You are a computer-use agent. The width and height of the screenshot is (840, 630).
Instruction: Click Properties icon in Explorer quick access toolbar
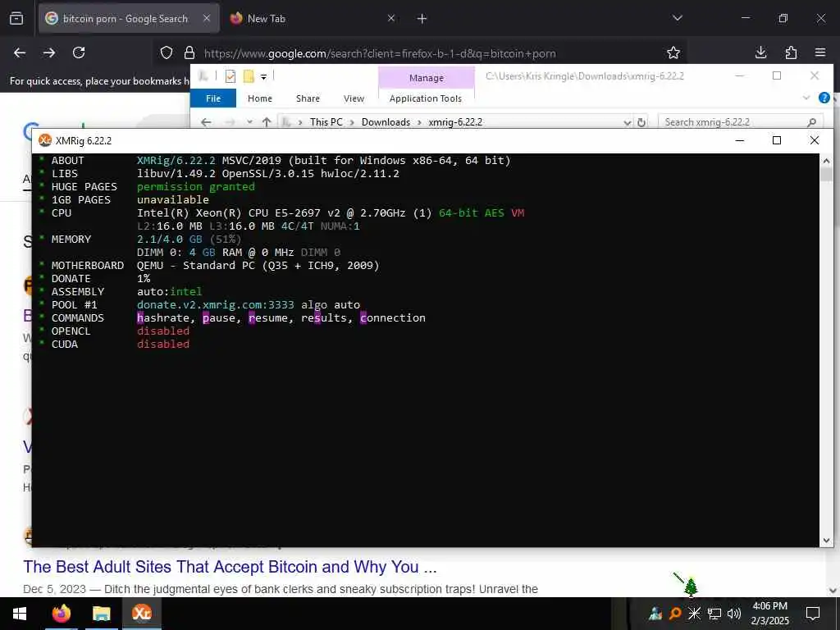[231, 76]
